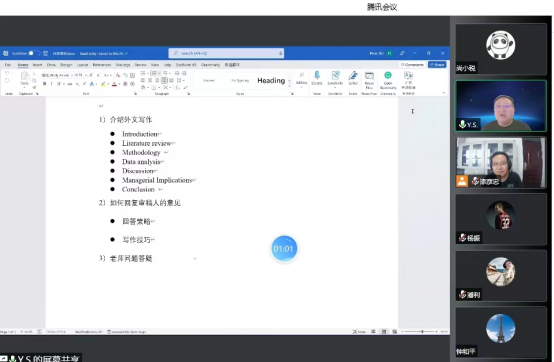Image resolution: width=554 pixels, height=362 pixels.
Task: Click the Format Painter brush icon
Action: 34,87
